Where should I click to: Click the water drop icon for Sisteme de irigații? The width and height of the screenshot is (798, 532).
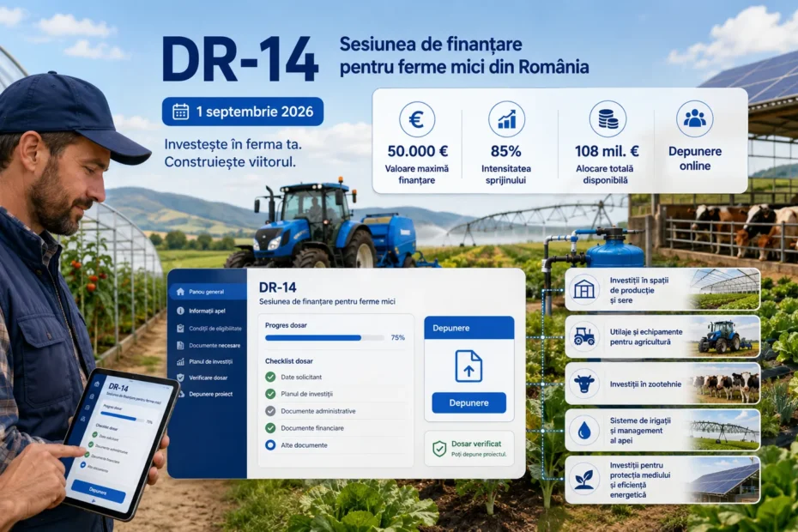pos(584,431)
